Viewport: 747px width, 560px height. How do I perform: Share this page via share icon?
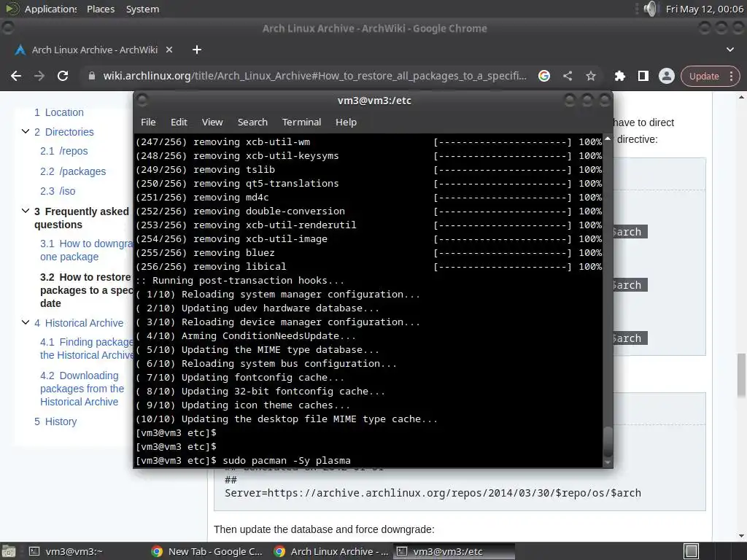coord(568,76)
